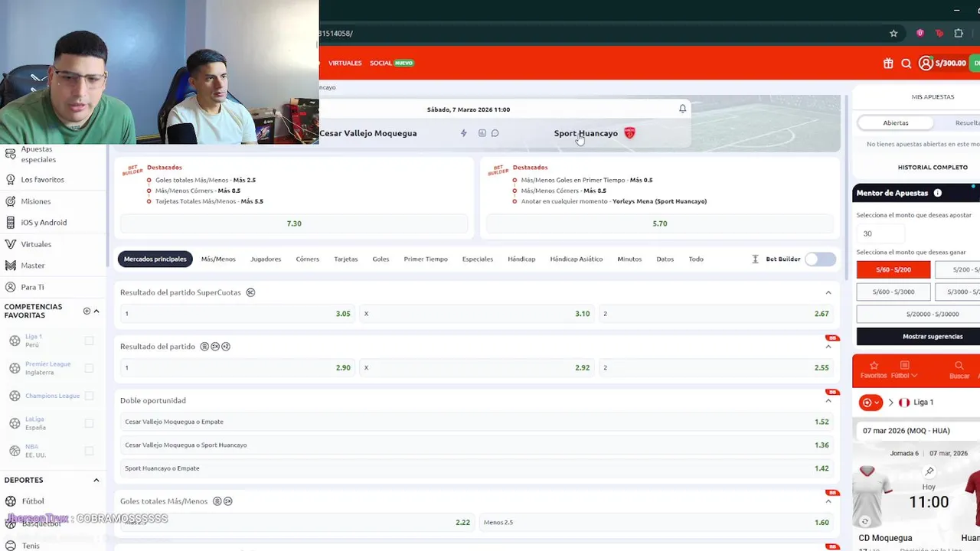Switch to the Córners tab

point(307,259)
